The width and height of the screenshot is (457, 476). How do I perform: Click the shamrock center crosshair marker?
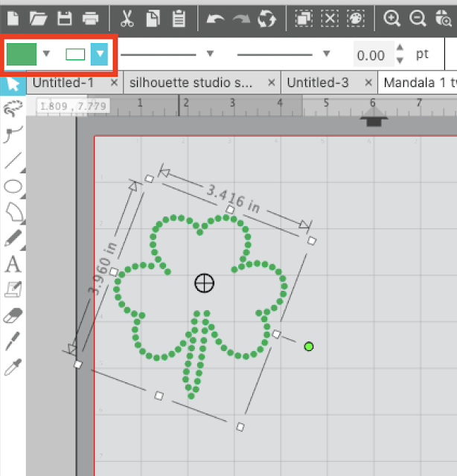(x=204, y=283)
